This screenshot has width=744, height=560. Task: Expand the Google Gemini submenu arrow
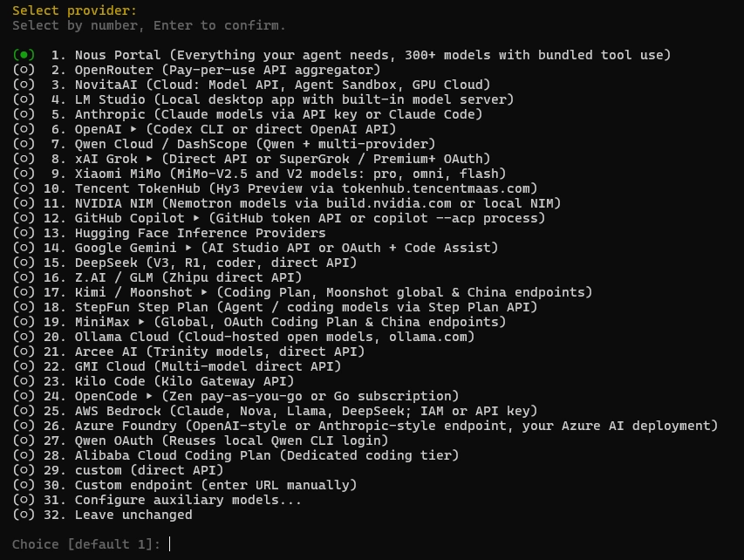pos(188,248)
